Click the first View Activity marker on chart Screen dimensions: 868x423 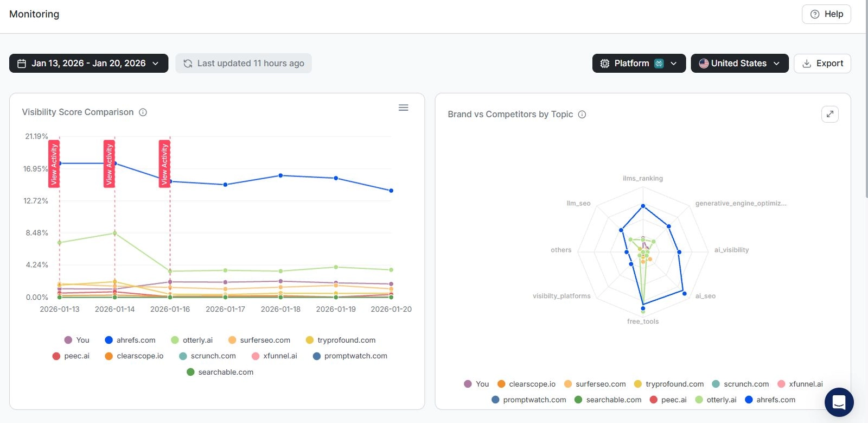tap(54, 163)
